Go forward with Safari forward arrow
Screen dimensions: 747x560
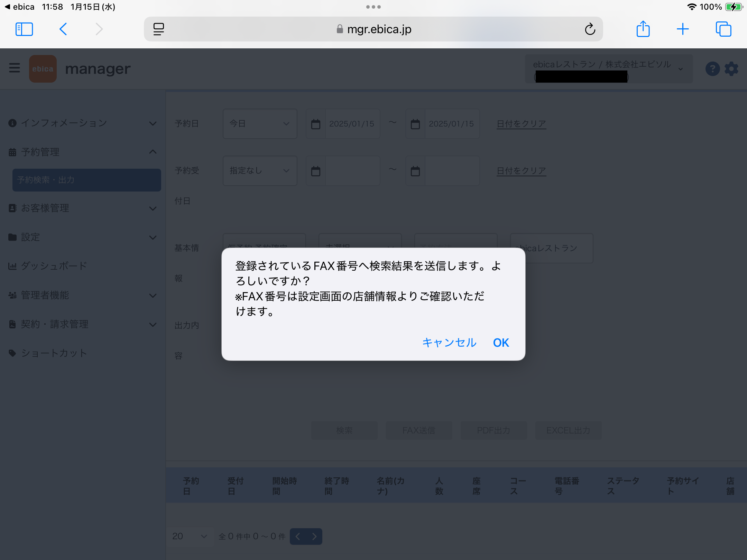coord(99,29)
